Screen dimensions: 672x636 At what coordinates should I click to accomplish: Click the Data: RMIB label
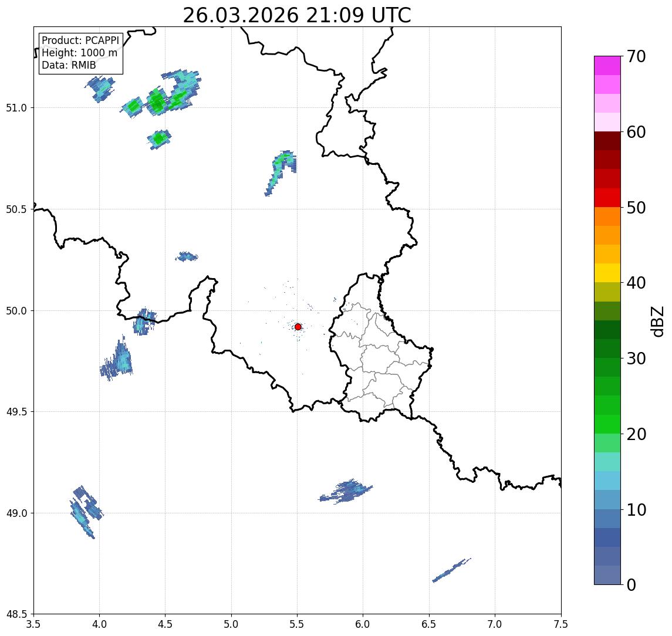click(x=69, y=65)
